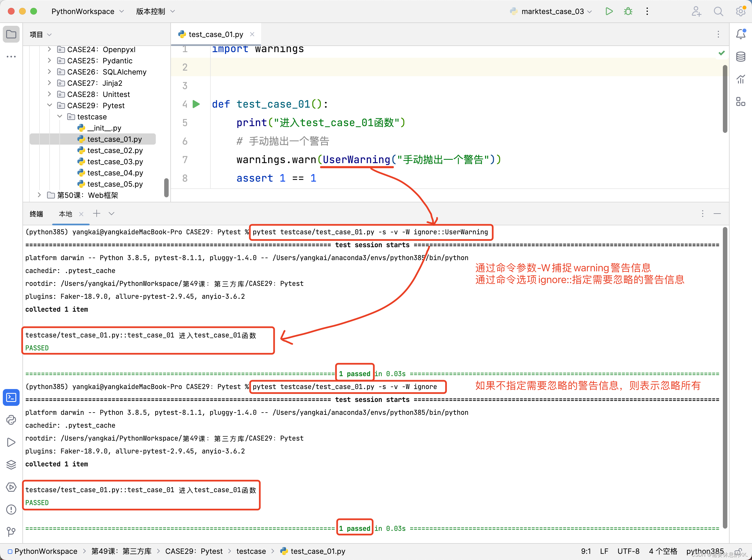Screen dimensions: 752x560
Task: Close the test_case_01.py editor tab
Action: [x=252, y=34]
